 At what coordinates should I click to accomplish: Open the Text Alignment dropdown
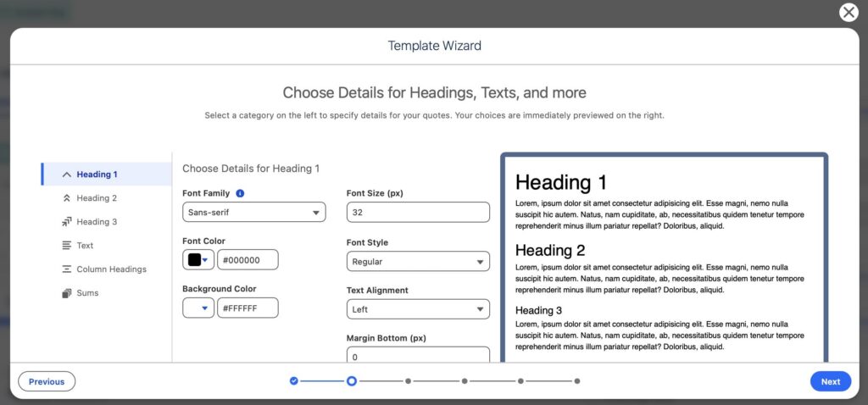418,309
